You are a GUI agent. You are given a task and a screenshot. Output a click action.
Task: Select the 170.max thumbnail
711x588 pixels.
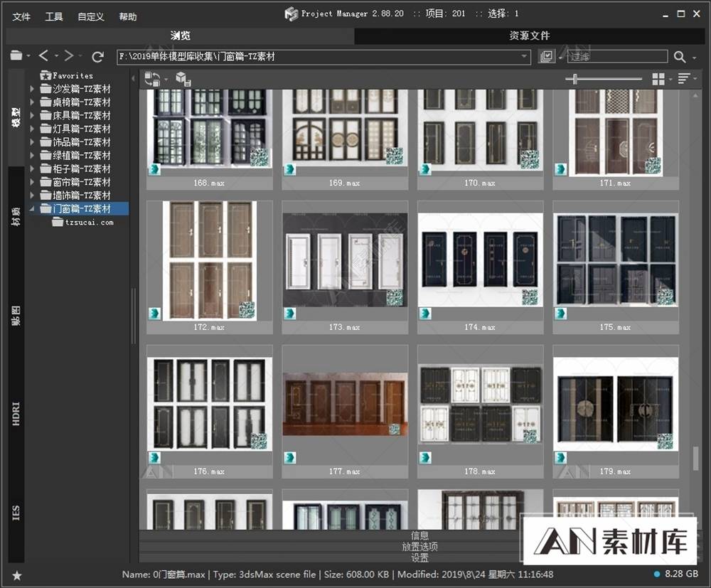pos(480,138)
